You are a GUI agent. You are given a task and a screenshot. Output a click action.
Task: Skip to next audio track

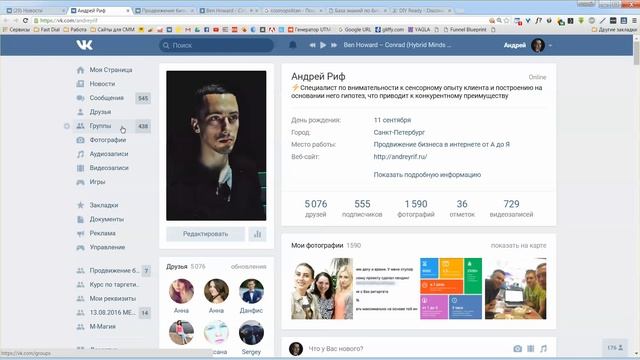point(334,45)
